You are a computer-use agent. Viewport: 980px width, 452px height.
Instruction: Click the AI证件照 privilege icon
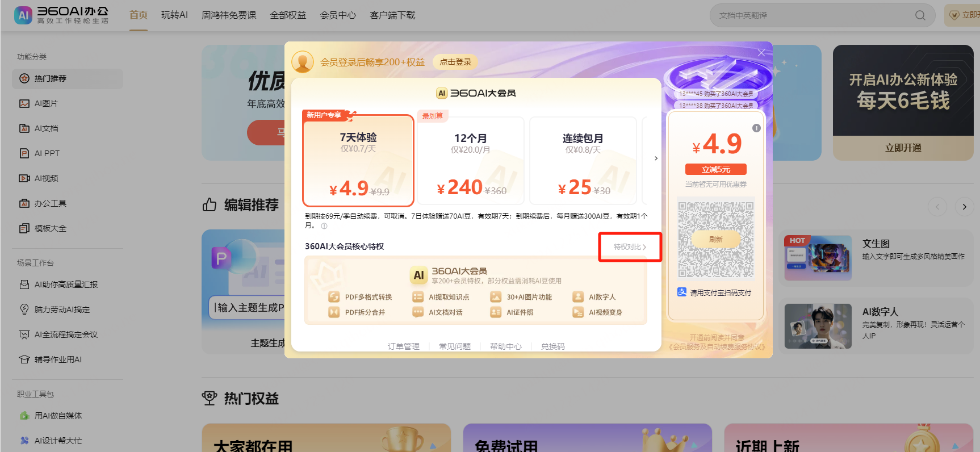pos(496,312)
